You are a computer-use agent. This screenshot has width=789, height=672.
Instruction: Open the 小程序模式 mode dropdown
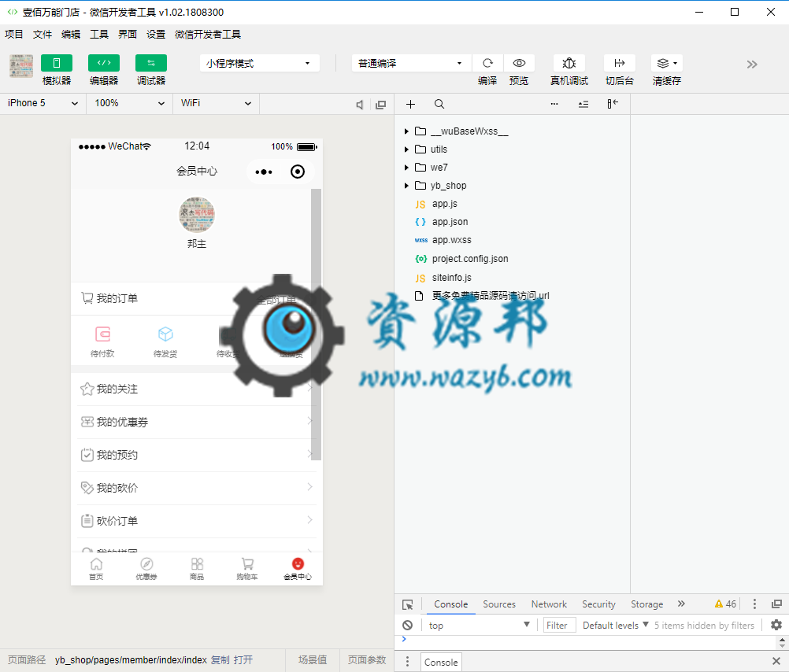[x=260, y=64]
